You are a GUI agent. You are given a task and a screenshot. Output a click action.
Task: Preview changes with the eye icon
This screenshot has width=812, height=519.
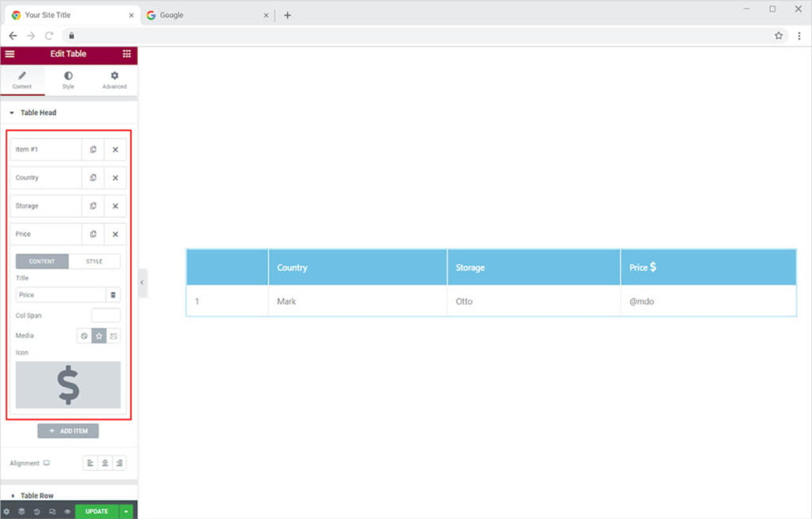67,511
